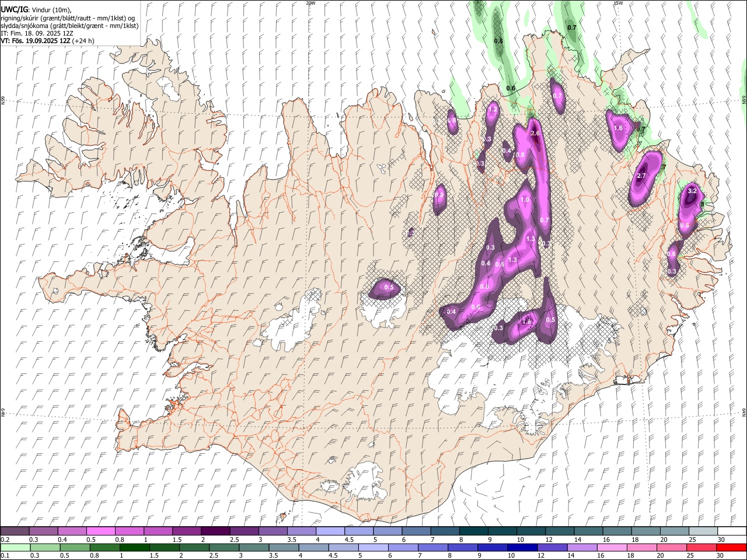Click the '1.8' precipitation value near the glacier
The image size is (747, 560).
coord(526,321)
